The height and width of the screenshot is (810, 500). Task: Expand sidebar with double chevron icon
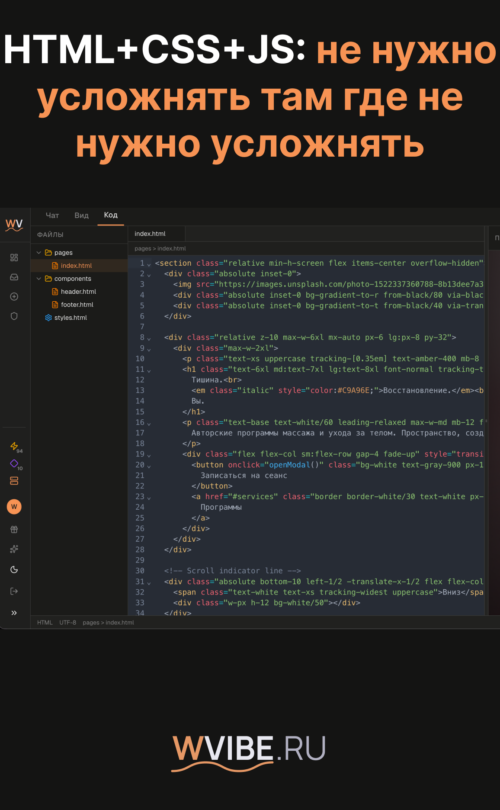click(14, 613)
